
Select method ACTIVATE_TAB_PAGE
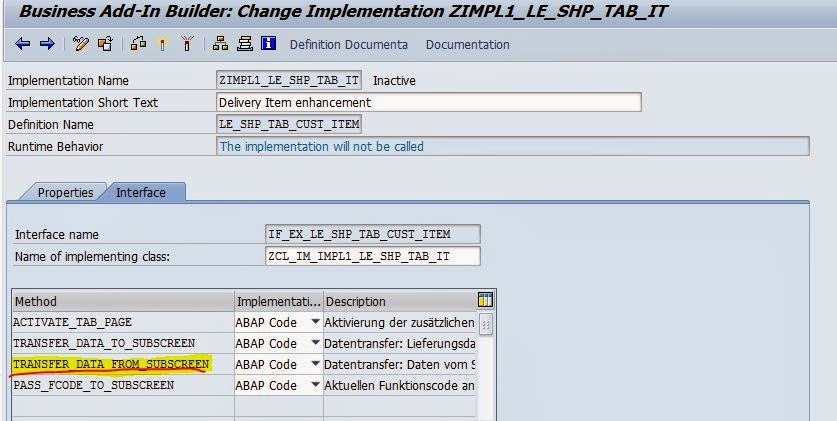72,323
